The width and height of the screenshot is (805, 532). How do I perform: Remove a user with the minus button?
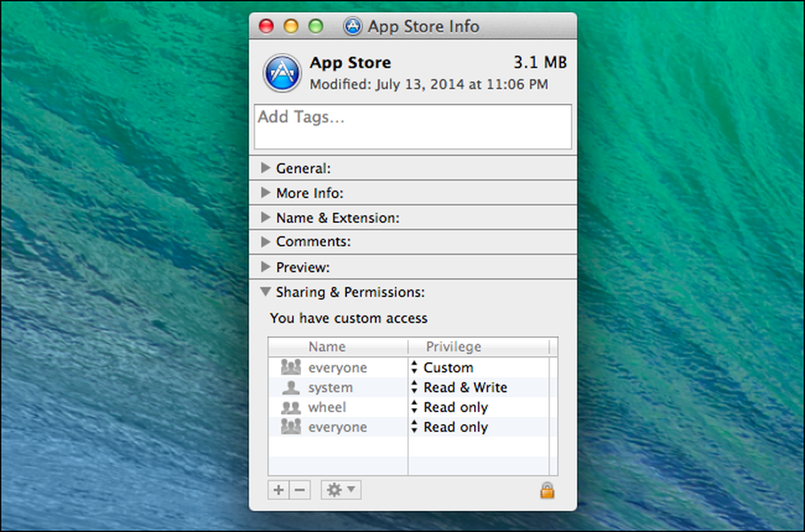click(299, 490)
